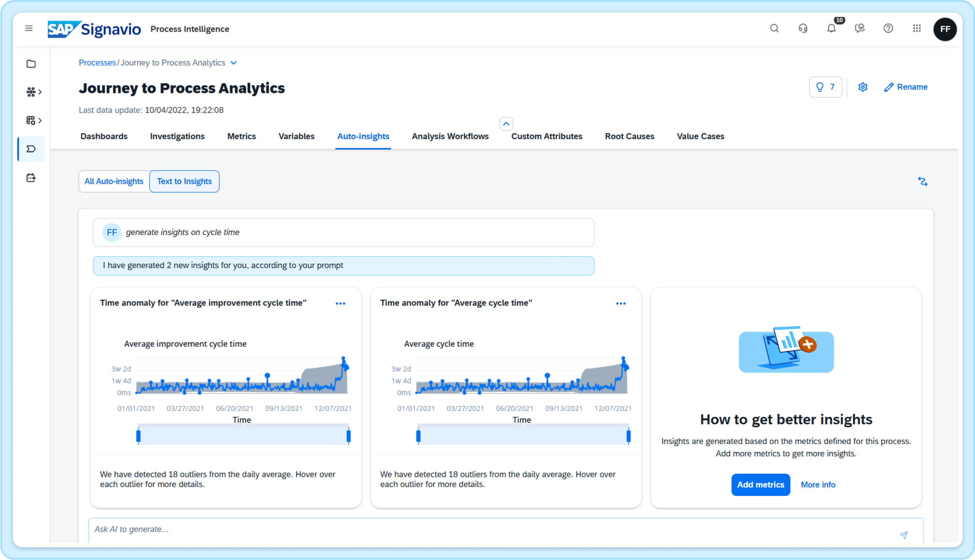
Task: Click left time range slider handle, improvement chart
Action: coord(139,436)
